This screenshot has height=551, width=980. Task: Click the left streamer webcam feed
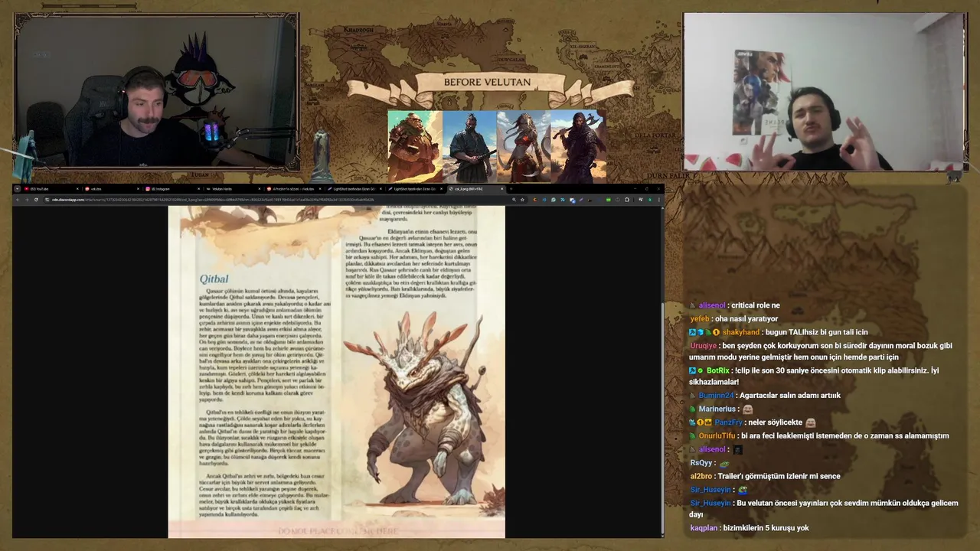156,92
